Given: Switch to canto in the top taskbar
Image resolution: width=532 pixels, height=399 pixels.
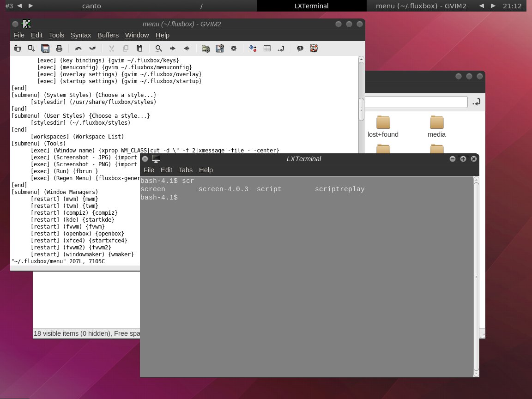Looking at the screenshot, I should pyautogui.click(x=91, y=6).
